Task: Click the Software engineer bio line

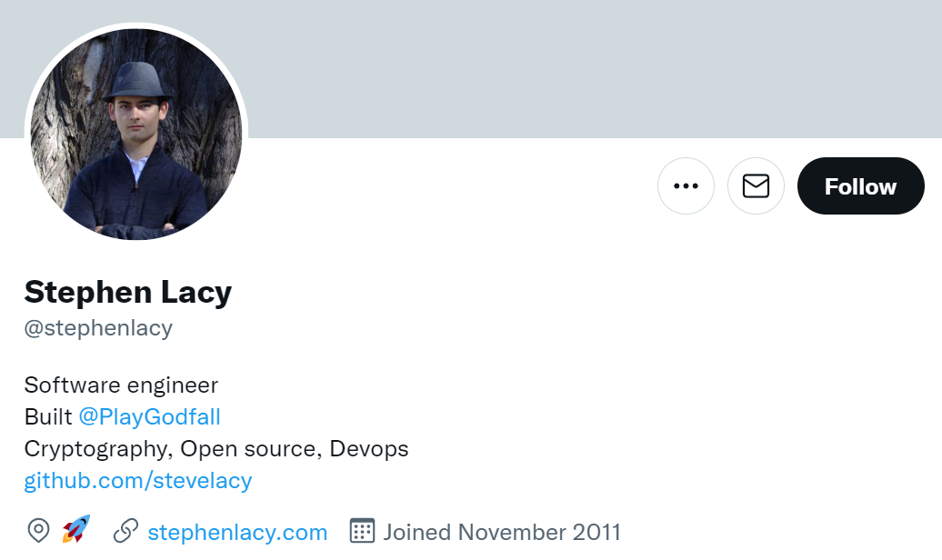Action: 121,385
